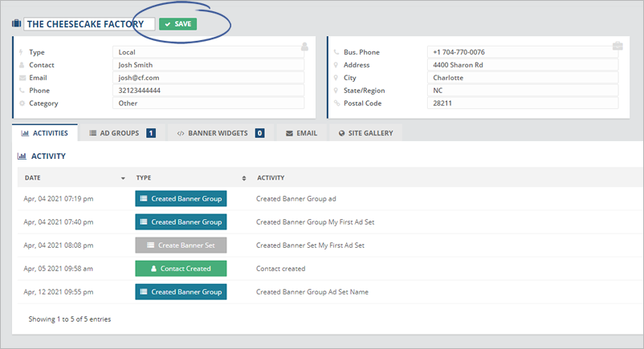The width and height of the screenshot is (644, 349).
Task: Edit the advertiser name field
Action: (x=88, y=24)
